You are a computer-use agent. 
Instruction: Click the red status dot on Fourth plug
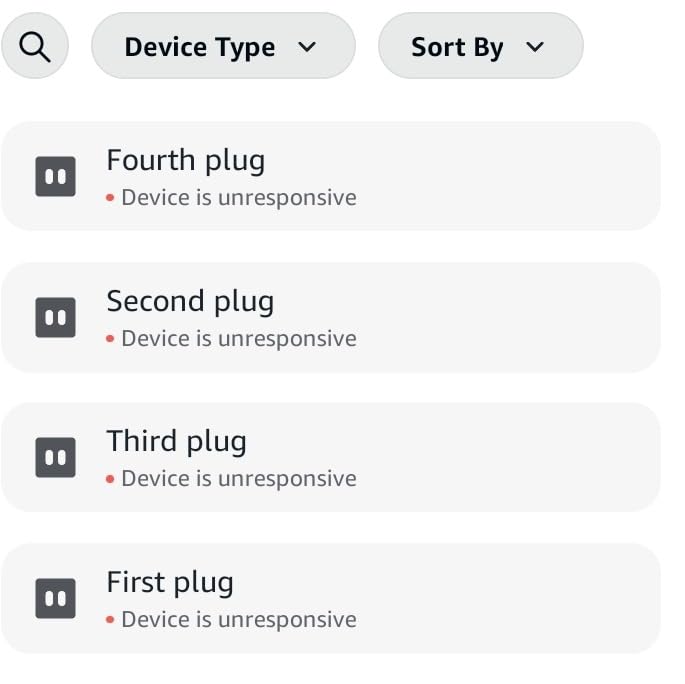click(x=110, y=199)
